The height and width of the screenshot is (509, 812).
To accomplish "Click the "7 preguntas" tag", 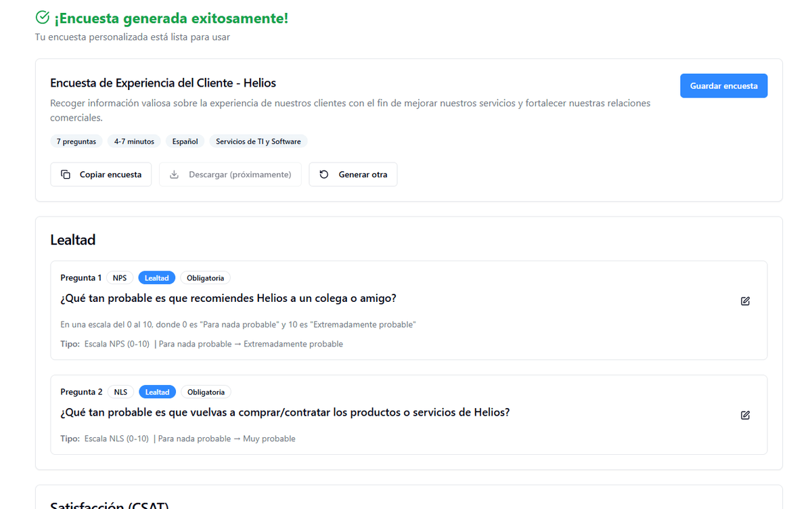I will point(76,141).
